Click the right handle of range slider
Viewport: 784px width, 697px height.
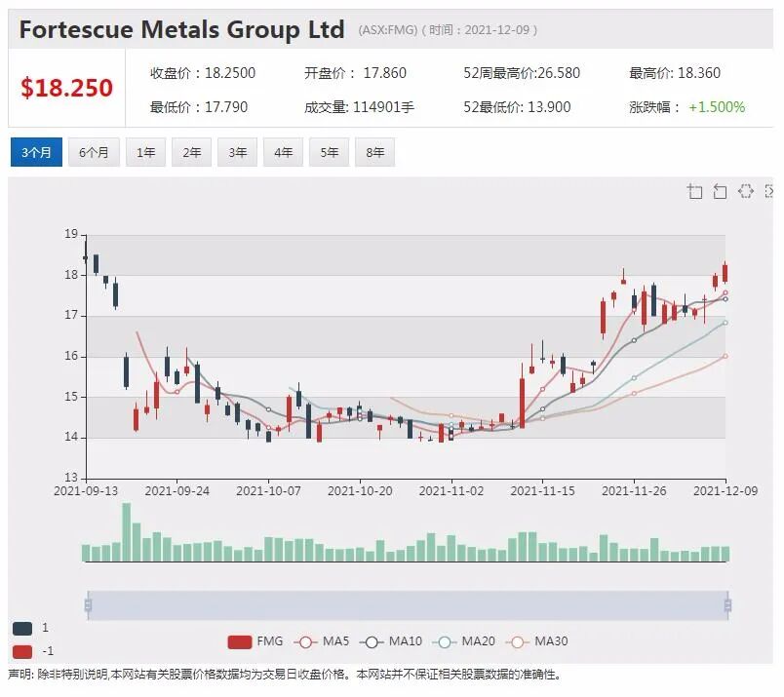point(727,605)
